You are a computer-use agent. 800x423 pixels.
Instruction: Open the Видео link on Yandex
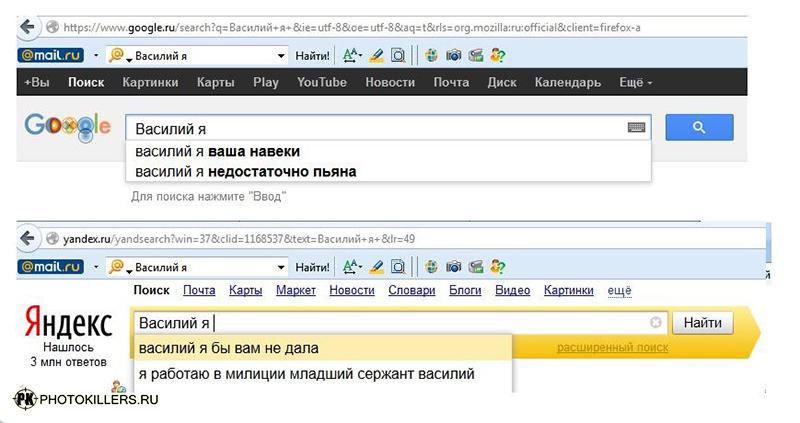(x=512, y=290)
